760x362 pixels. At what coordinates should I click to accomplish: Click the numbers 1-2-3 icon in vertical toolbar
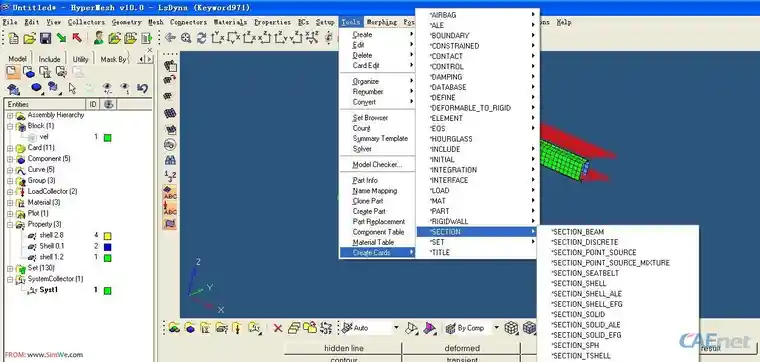click(170, 176)
